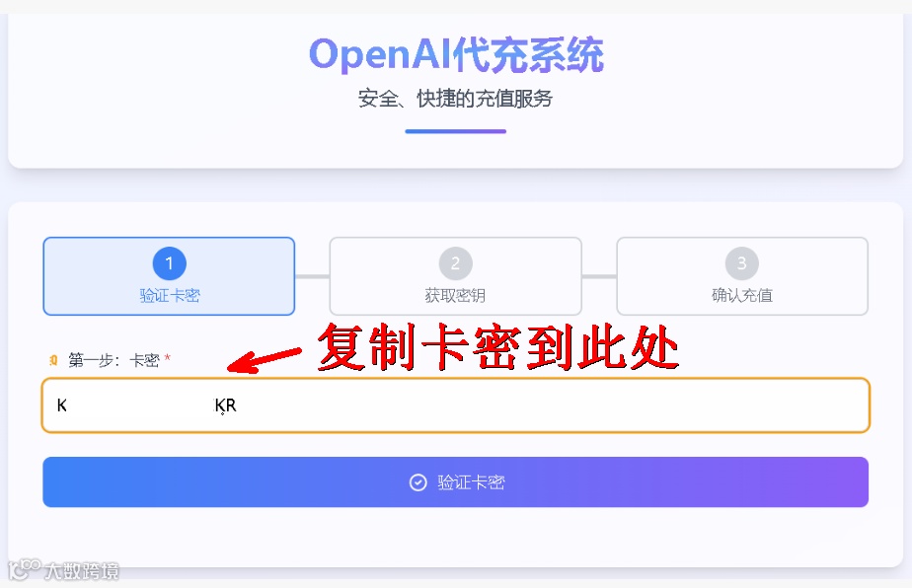Click the gradient divider bar under subtitle

(455, 131)
